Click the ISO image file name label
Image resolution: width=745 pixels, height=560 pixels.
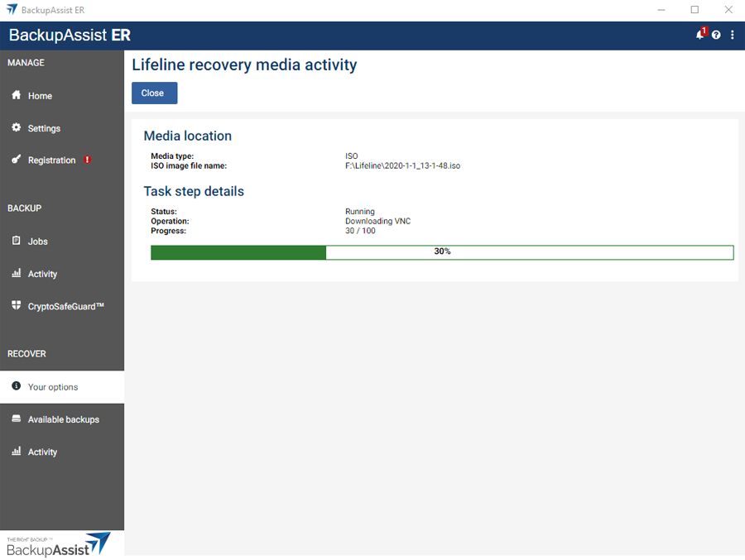coord(189,165)
